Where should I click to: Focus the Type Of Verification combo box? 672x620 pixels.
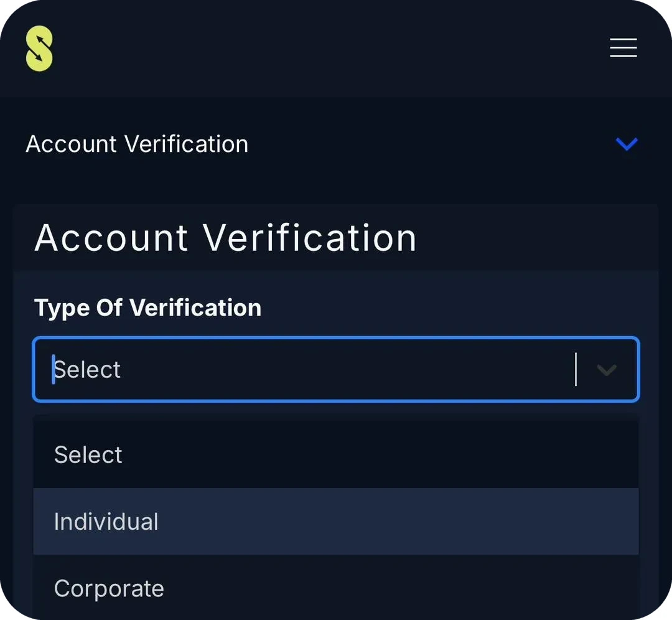point(336,370)
